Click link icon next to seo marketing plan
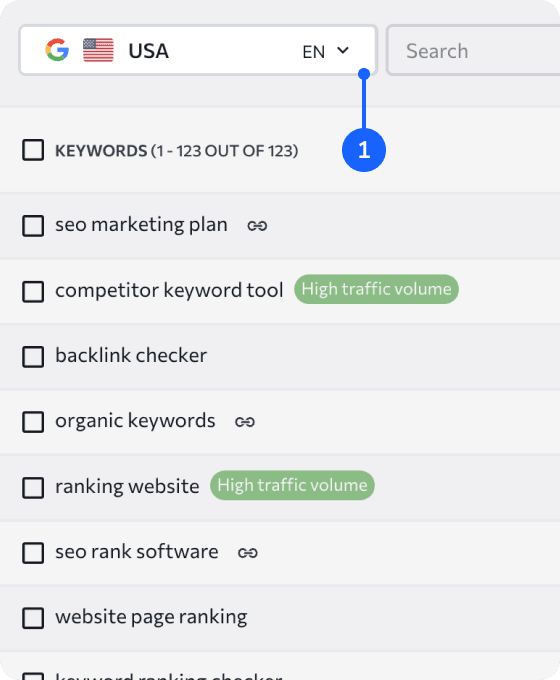This screenshot has width=560, height=680. [257, 226]
